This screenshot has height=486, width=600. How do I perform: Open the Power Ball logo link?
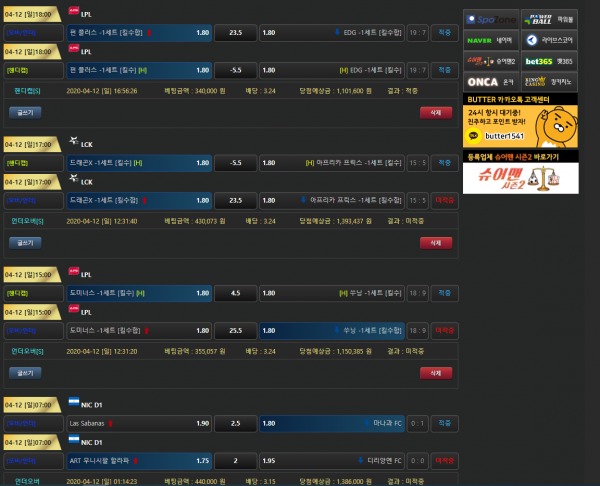(x=541, y=18)
